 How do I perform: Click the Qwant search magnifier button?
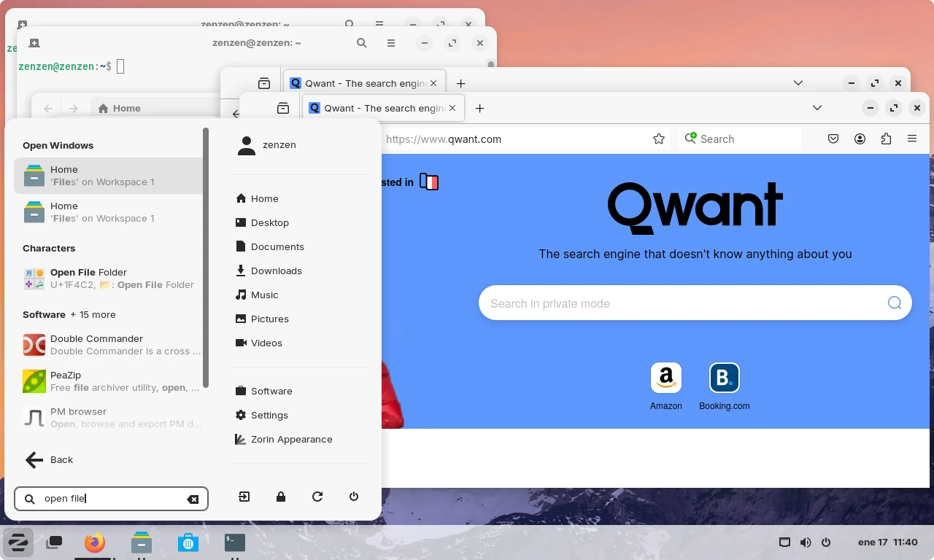(x=895, y=303)
